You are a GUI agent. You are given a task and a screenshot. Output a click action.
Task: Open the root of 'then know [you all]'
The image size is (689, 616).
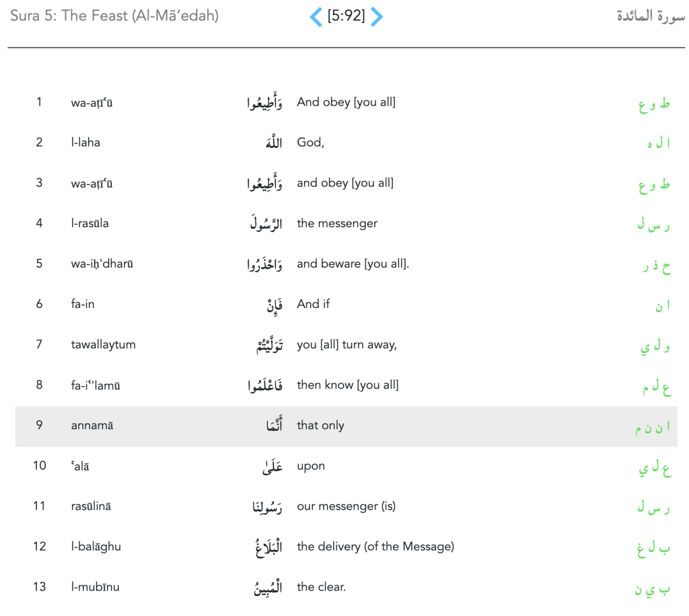[x=655, y=387]
